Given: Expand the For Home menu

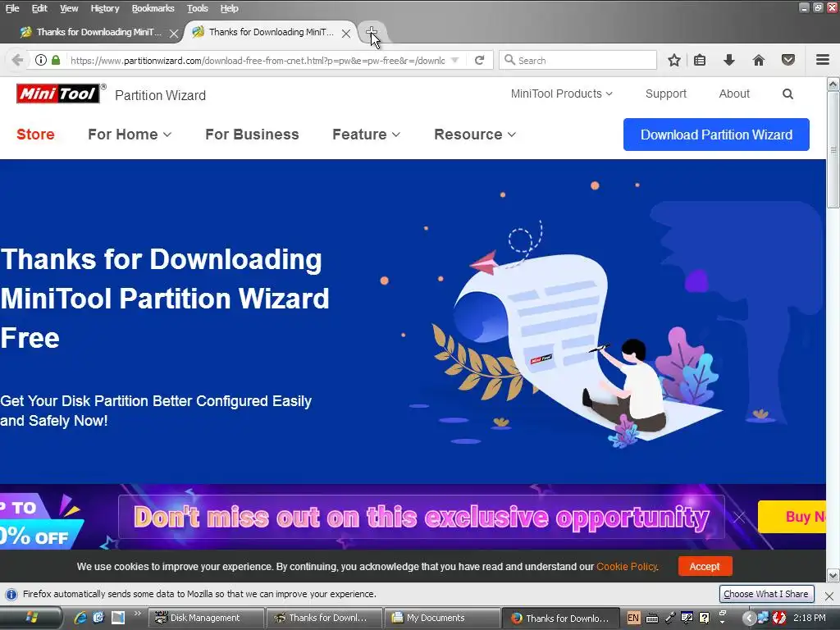Looking at the screenshot, I should coord(130,135).
